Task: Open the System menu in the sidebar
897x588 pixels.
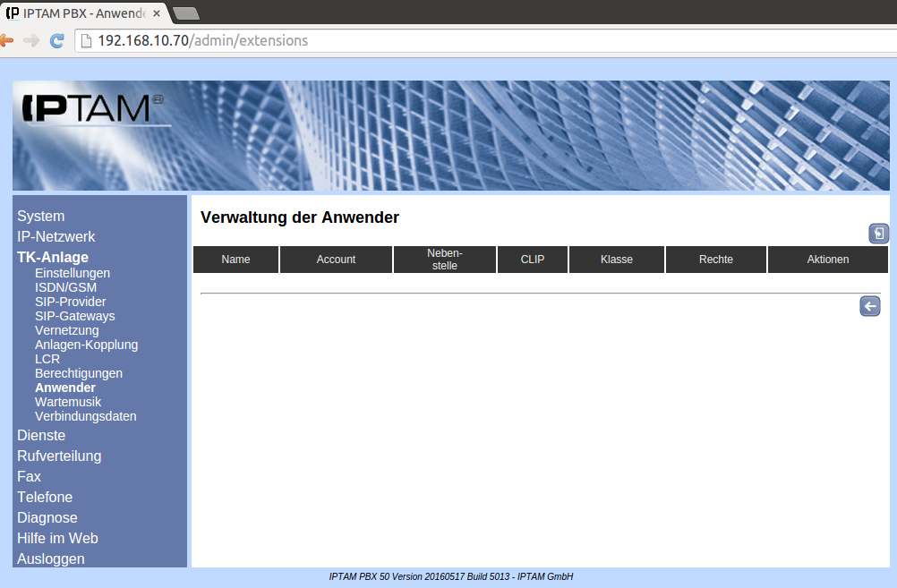Action: click(x=41, y=216)
